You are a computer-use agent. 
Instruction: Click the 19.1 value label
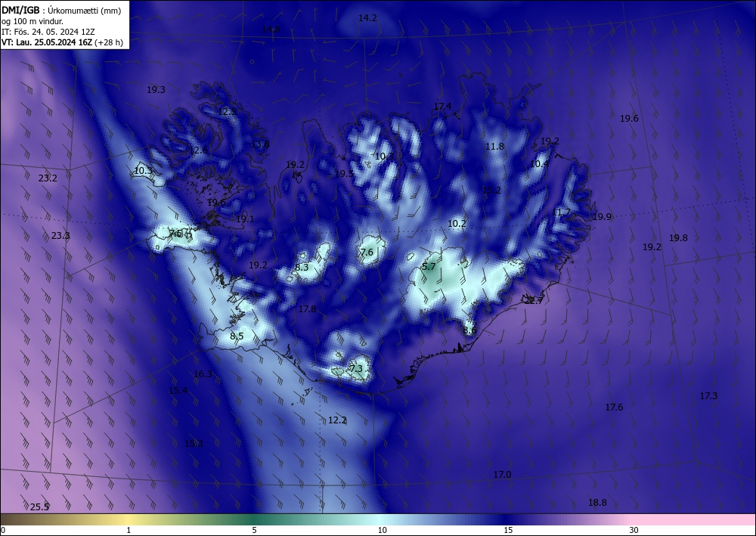[245, 219]
